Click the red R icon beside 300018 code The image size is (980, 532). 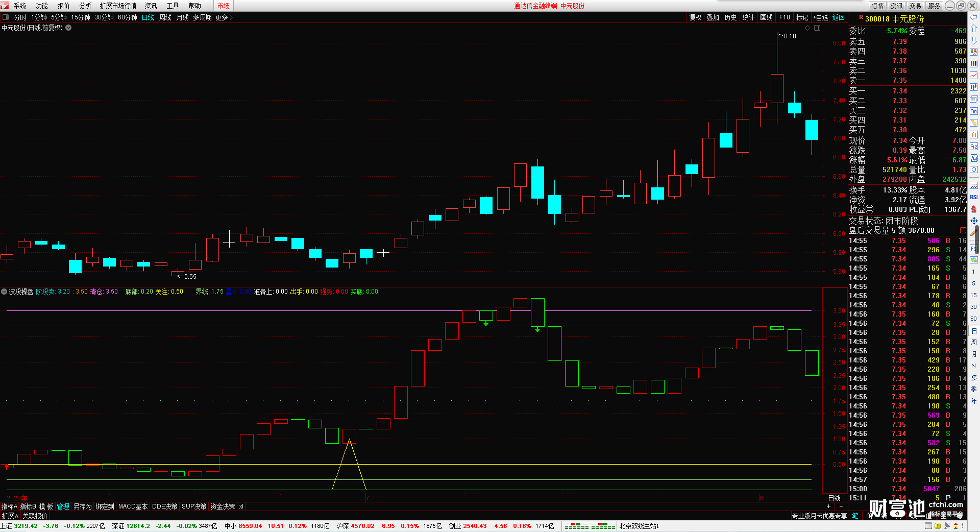pos(861,18)
